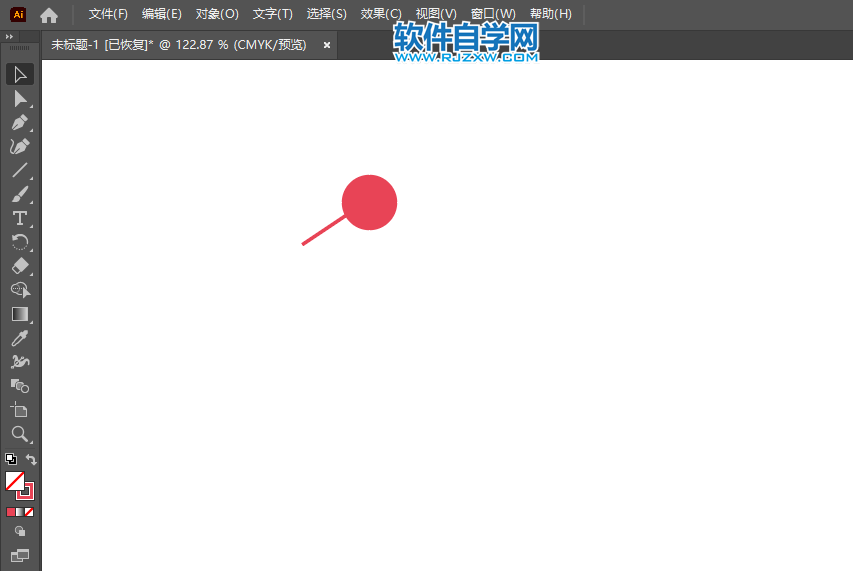Click the Illustrator Ai logo
853x571 pixels.
click(x=18, y=15)
